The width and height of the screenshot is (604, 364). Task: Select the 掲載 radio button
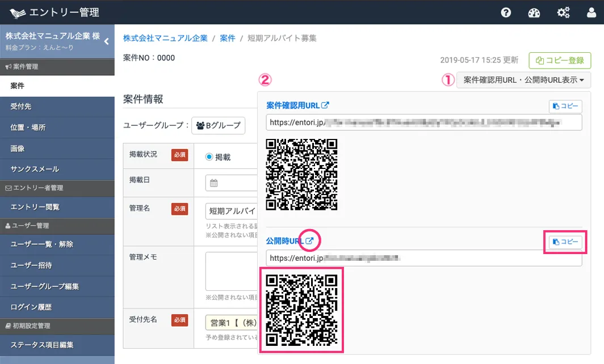(209, 157)
